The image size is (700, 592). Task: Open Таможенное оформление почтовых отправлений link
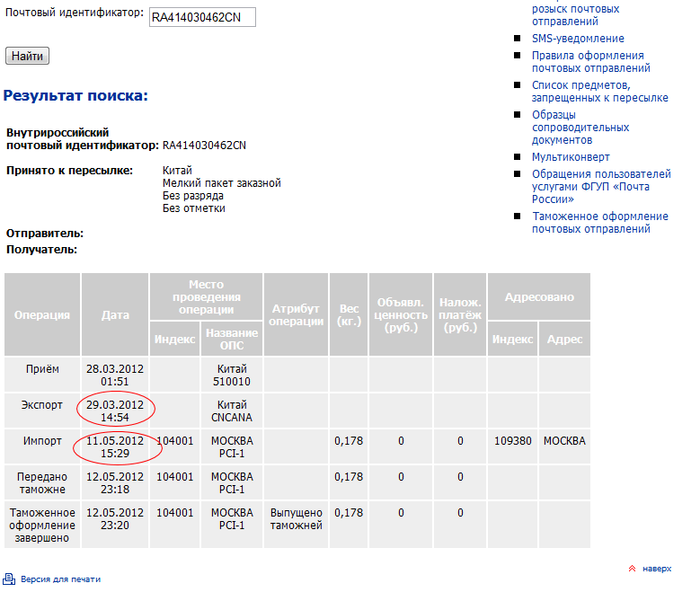[x=599, y=222]
